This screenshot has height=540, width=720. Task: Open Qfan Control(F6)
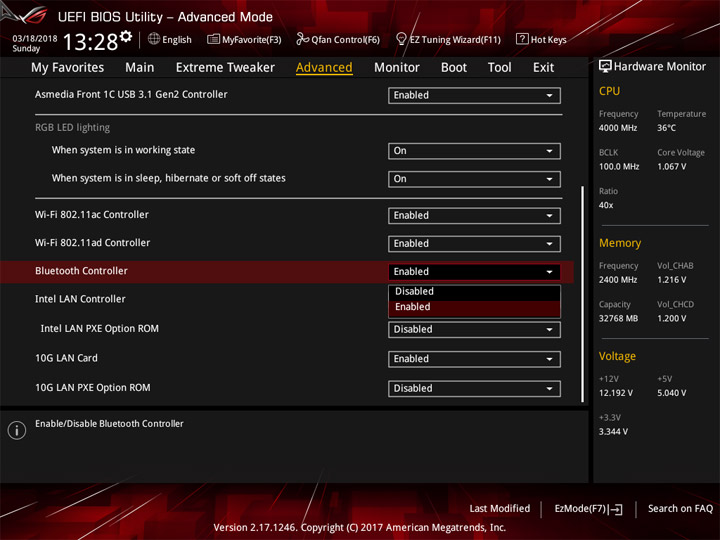pyautogui.click(x=338, y=39)
